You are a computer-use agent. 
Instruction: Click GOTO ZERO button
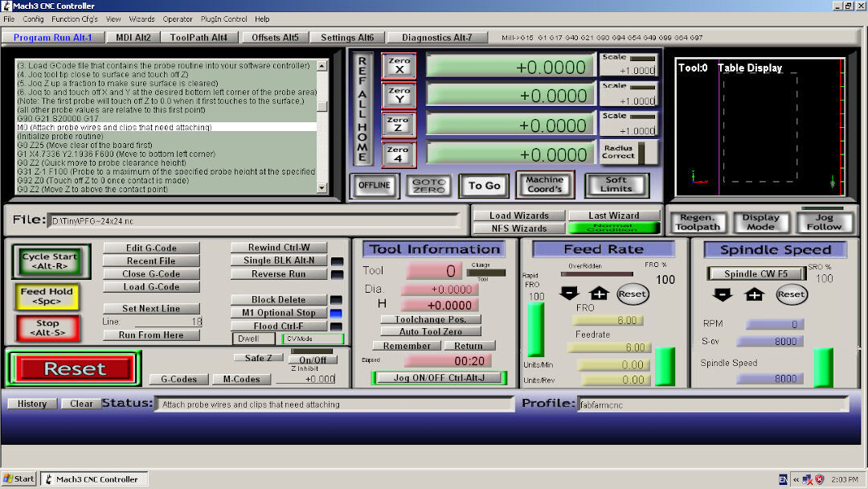tap(428, 186)
